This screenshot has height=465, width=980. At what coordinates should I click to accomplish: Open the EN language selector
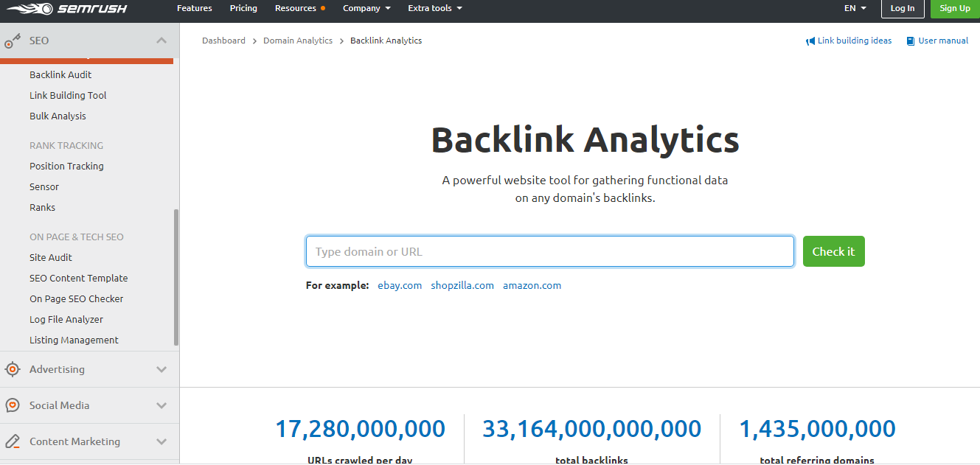click(x=855, y=8)
